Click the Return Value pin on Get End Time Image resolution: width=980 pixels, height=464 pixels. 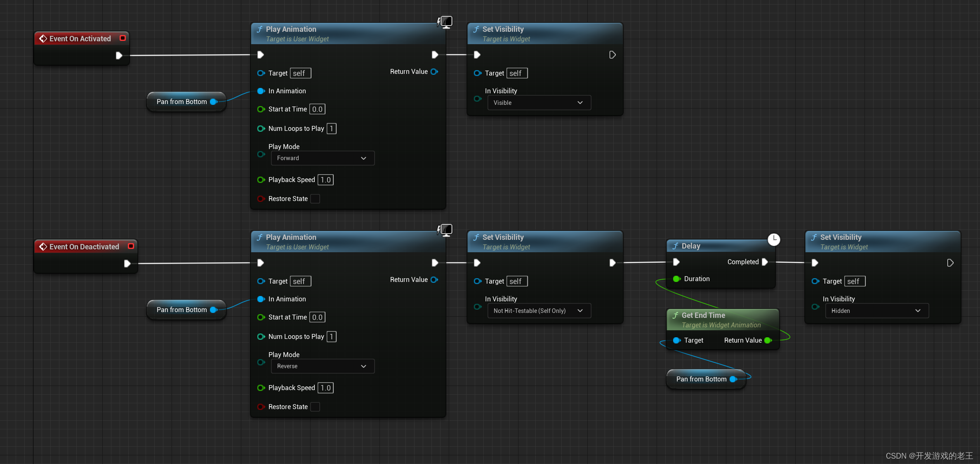click(768, 340)
